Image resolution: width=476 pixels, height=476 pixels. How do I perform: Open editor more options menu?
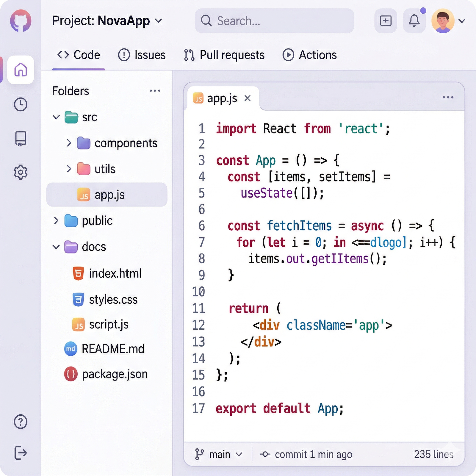coord(448,97)
